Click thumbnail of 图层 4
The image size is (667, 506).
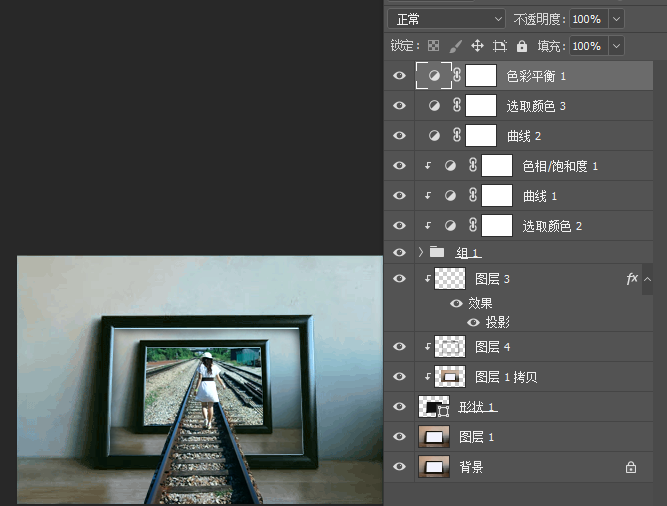[450, 347]
